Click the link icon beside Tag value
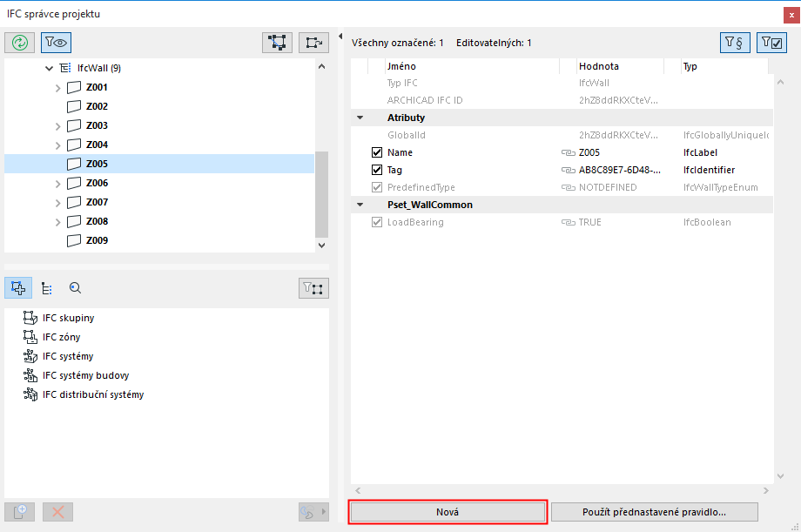The image size is (801, 532). coord(568,170)
